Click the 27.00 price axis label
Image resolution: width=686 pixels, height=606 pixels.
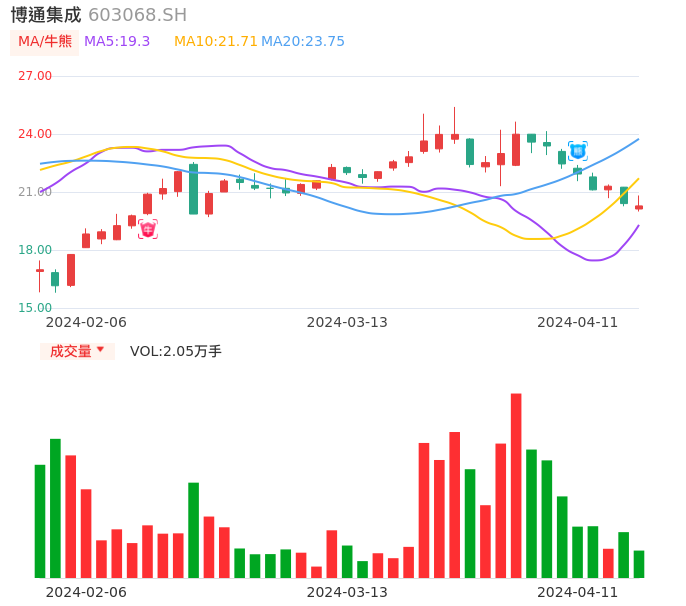35,76
